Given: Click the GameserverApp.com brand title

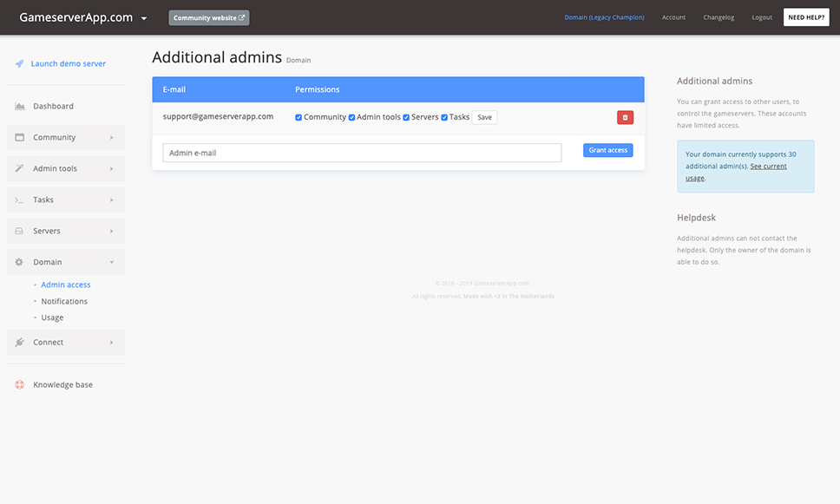Looking at the screenshot, I should (x=76, y=17).
